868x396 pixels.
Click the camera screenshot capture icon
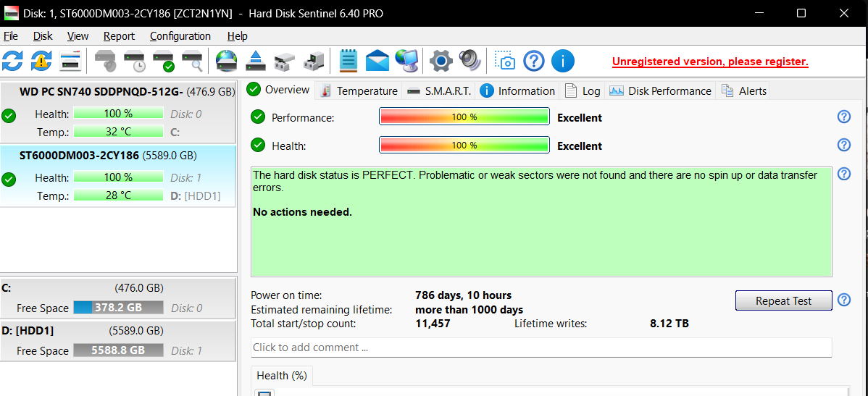tap(505, 60)
